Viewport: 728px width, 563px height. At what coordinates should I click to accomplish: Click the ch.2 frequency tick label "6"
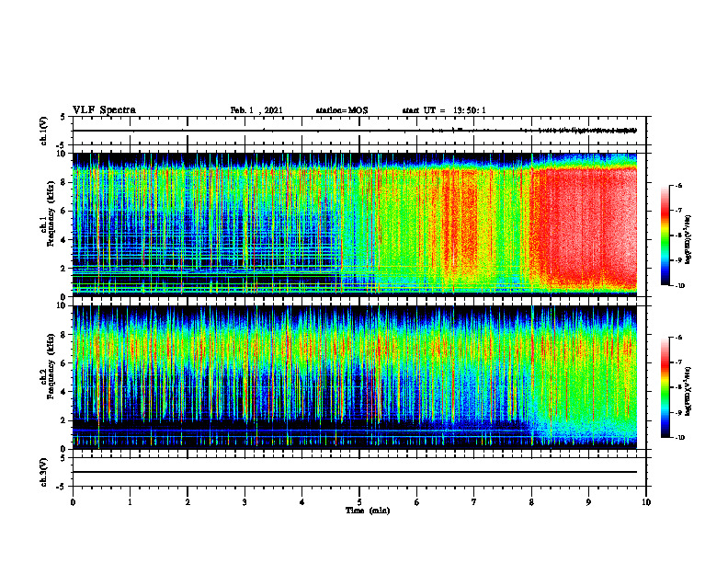pyautogui.click(x=64, y=363)
